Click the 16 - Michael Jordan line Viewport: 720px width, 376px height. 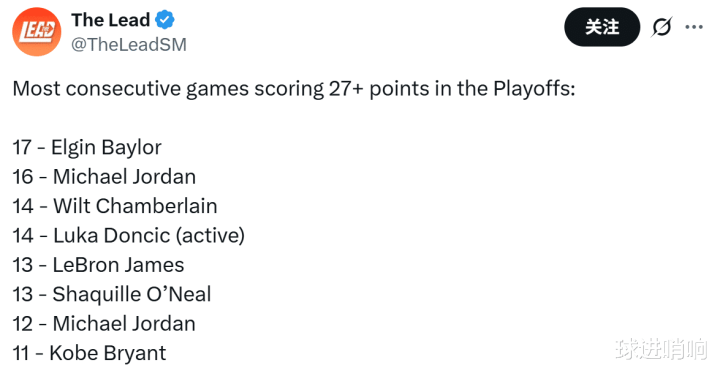tap(104, 177)
